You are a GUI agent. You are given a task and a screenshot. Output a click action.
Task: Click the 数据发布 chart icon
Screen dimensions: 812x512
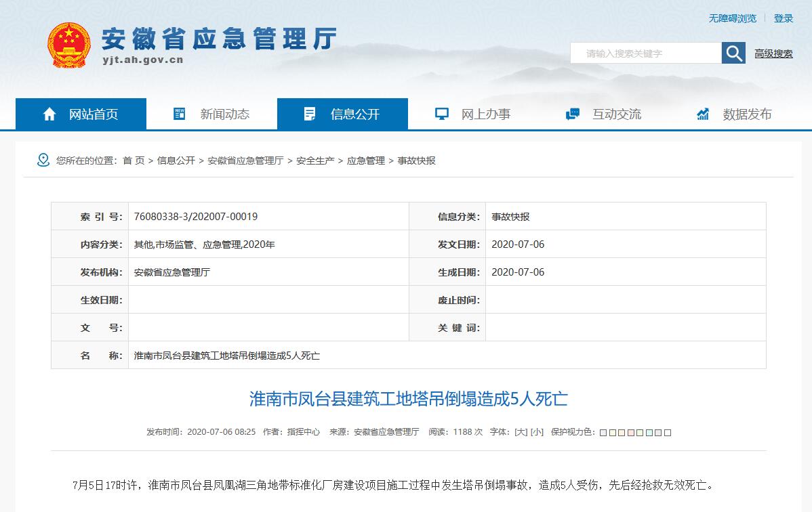click(x=703, y=114)
